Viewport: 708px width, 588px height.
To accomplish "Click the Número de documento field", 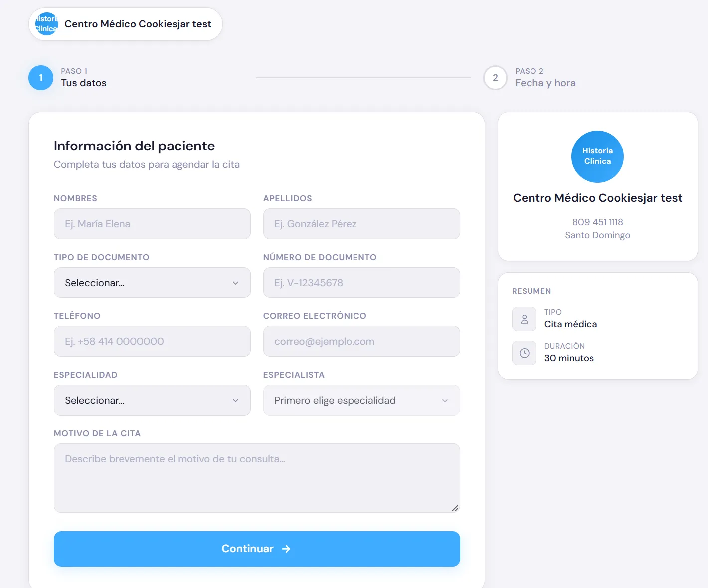I will pyautogui.click(x=361, y=283).
